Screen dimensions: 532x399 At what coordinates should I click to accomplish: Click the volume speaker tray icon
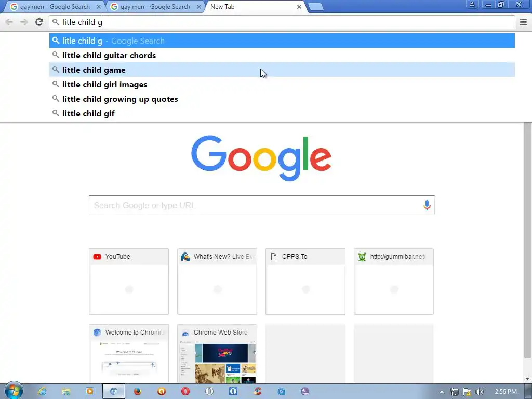[x=479, y=392]
